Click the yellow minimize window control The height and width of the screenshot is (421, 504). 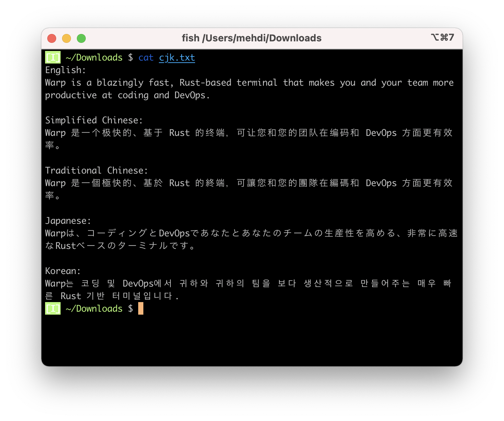[67, 38]
